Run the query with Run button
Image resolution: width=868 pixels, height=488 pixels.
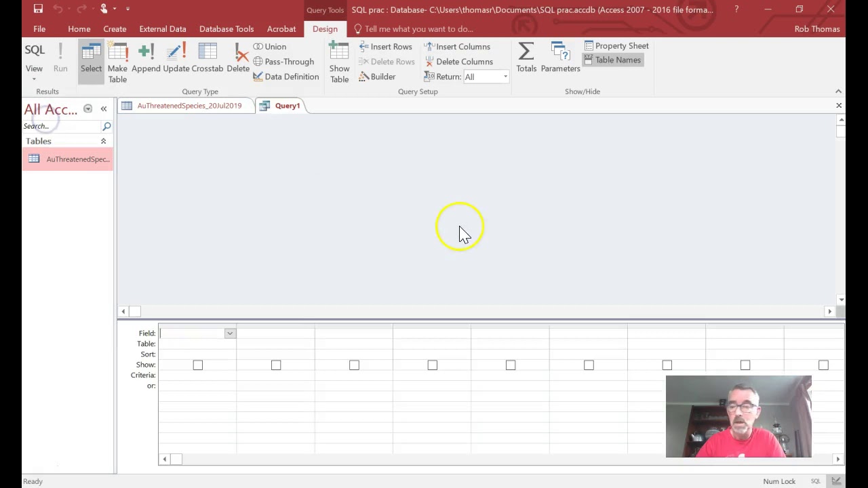[x=60, y=59]
